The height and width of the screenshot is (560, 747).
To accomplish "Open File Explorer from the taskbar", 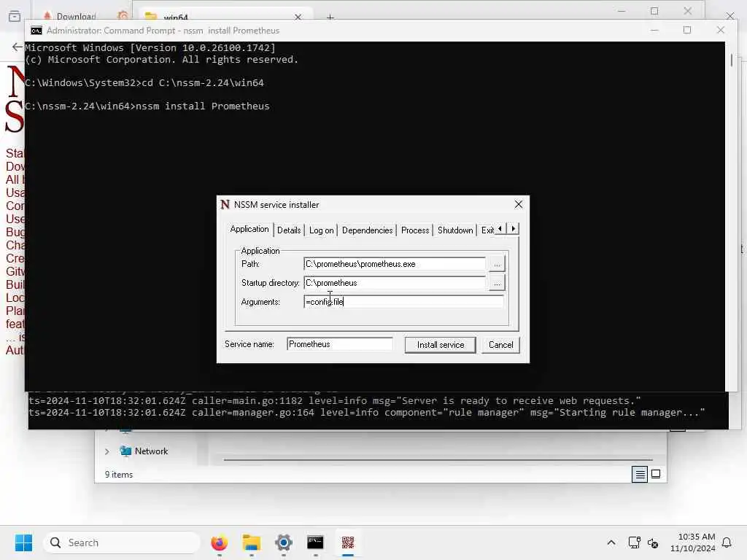I will 251,542.
